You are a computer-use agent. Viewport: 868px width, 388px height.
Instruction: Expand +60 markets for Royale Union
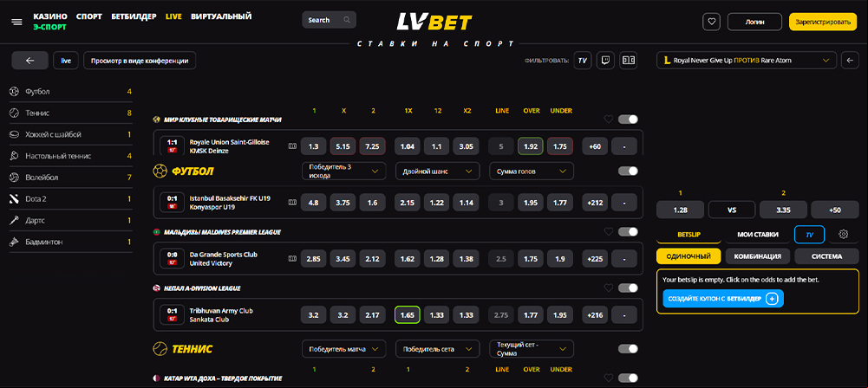click(x=595, y=146)
